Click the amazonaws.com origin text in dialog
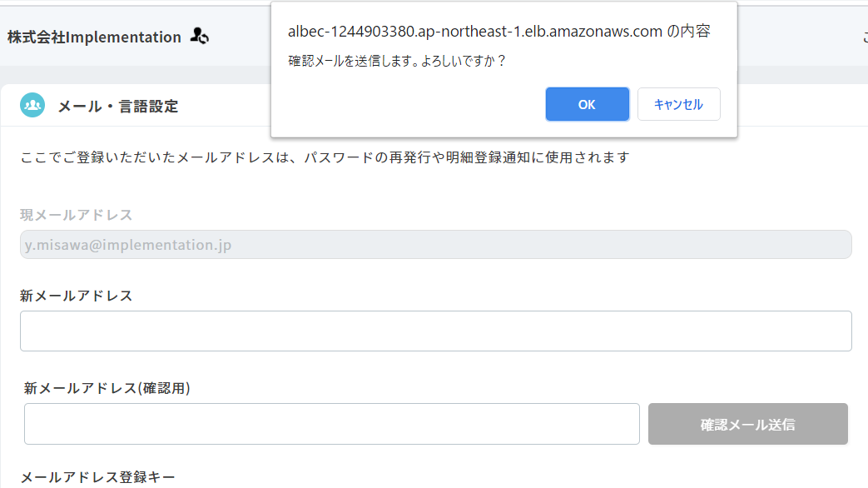Screen dimensions: 868x488 click(x=498, y=32)
